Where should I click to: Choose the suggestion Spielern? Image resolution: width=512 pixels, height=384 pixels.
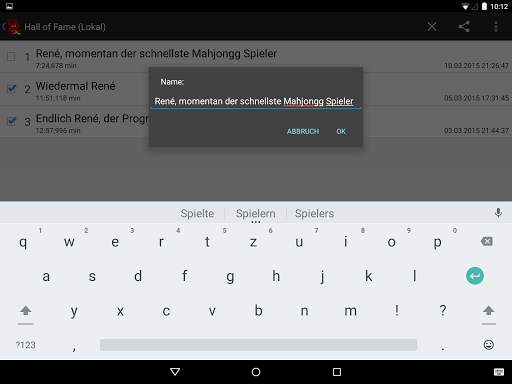coord(256,213)
